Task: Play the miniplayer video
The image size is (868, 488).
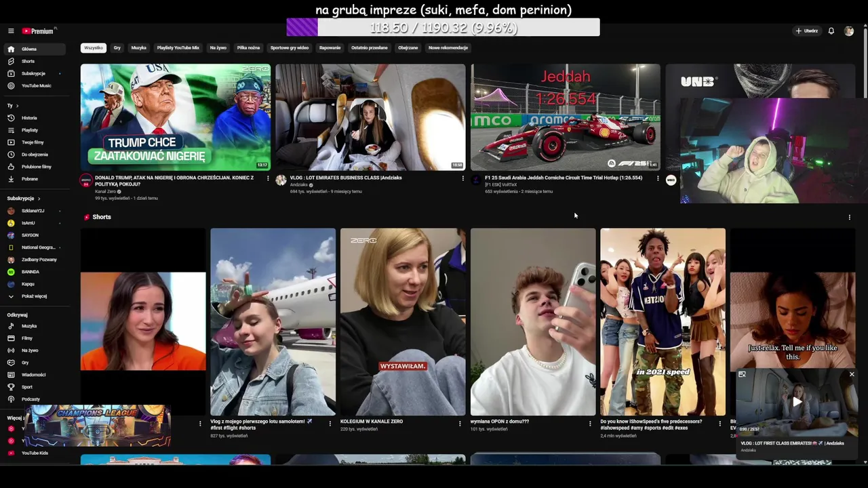Action: pos(797,401)
